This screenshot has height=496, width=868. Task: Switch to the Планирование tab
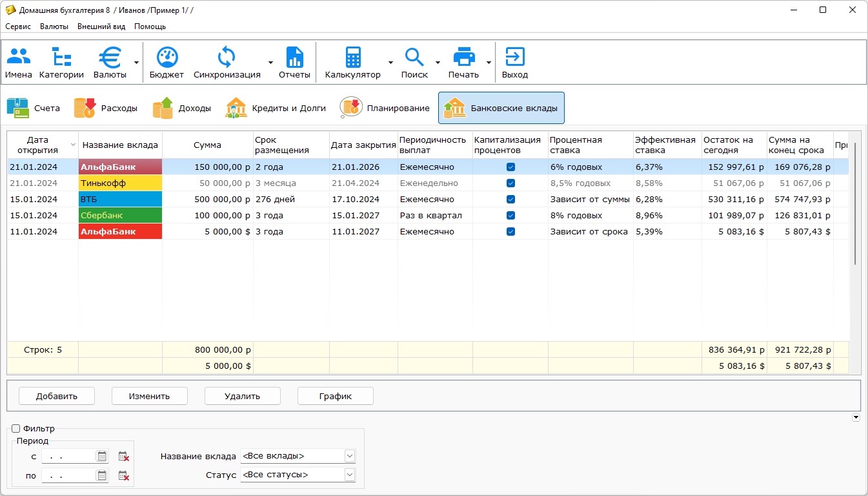[x=385, y=108]
